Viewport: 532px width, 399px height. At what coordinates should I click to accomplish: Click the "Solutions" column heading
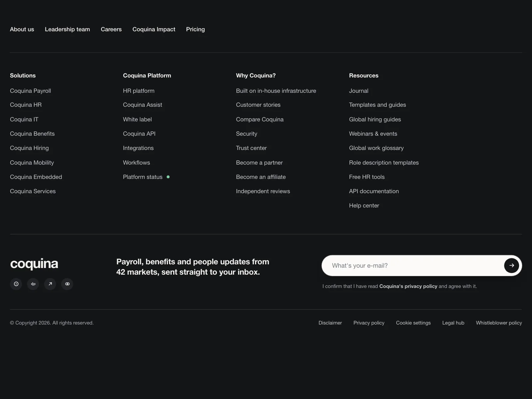pos(23,75)
